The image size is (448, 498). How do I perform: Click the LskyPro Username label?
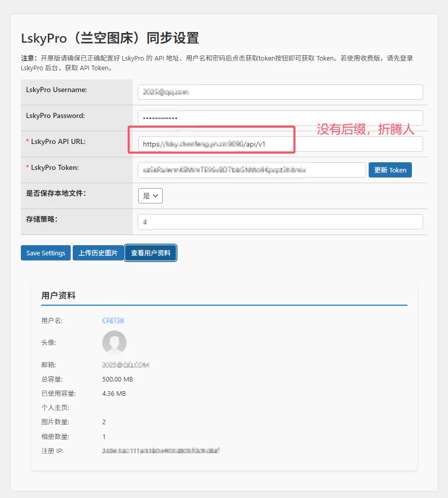56,90
